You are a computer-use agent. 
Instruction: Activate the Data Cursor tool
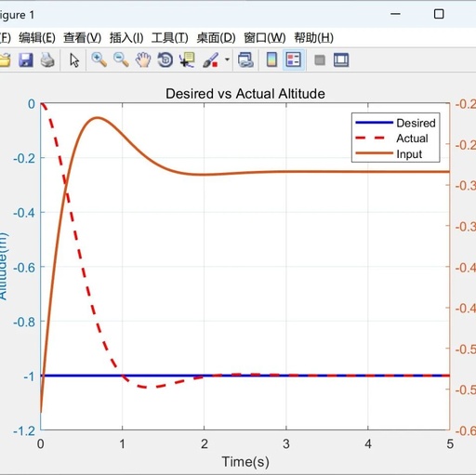[x=187, y=59]
